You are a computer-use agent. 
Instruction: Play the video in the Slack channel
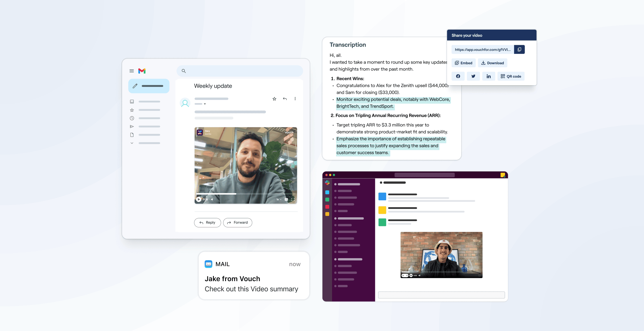pyautogui.click(x=411, y=275)
